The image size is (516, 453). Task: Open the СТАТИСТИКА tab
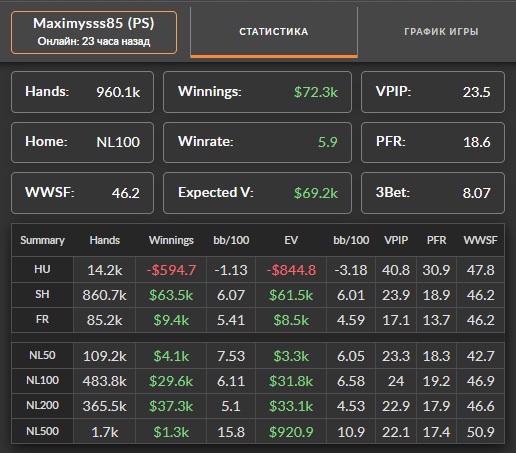tap(274, 32)
